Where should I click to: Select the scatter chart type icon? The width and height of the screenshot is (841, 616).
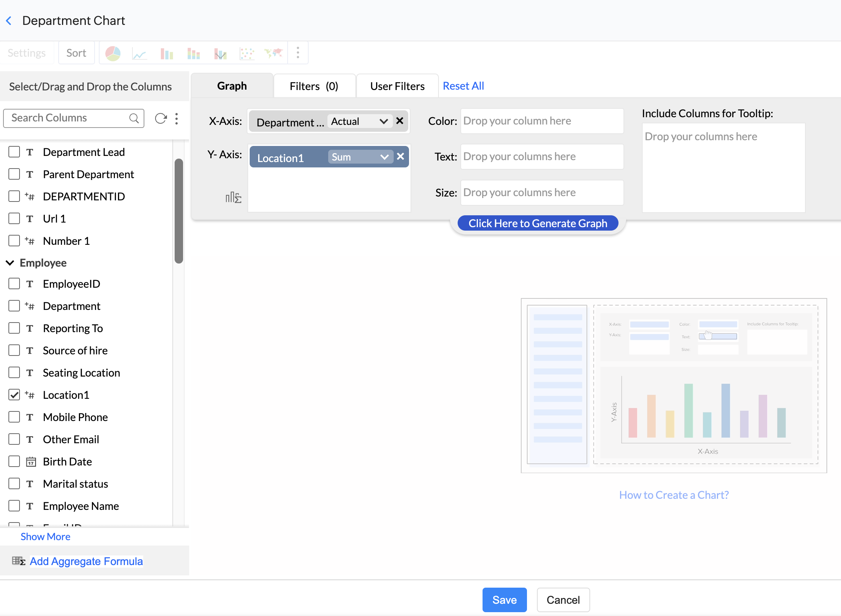[x=247, y=53]
